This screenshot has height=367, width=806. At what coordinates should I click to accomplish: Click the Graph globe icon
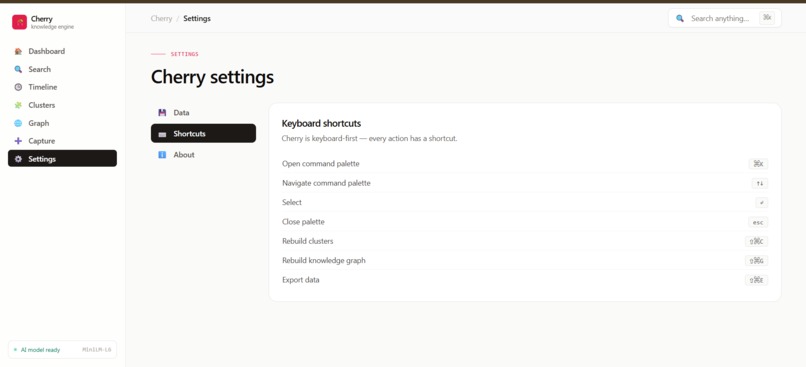(x=18, y=123)
